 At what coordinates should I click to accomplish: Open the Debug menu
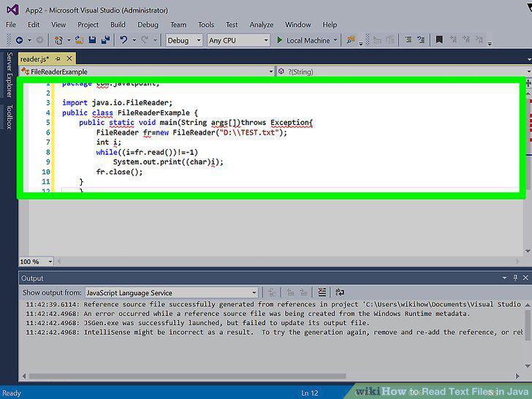(x=148, y=25)
